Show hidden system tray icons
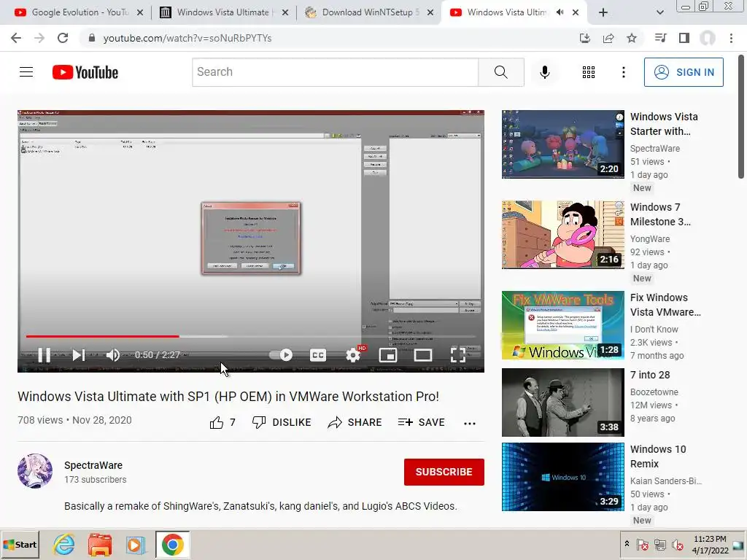 627,544
